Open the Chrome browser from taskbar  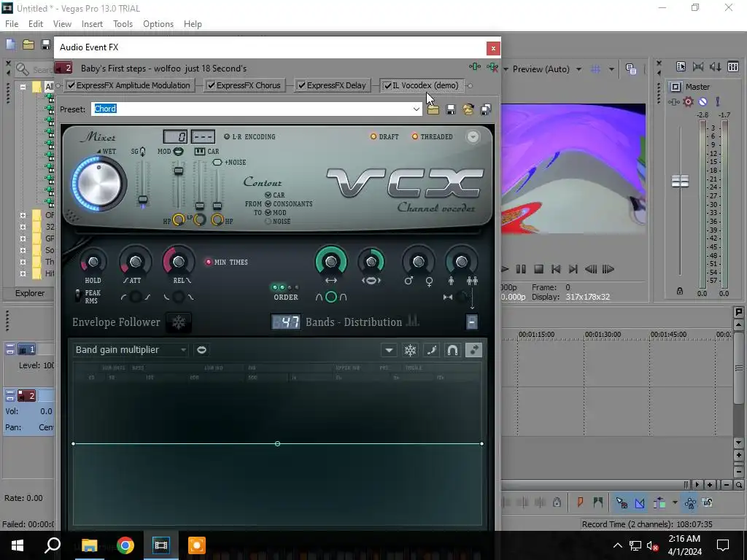coord(125,545)
